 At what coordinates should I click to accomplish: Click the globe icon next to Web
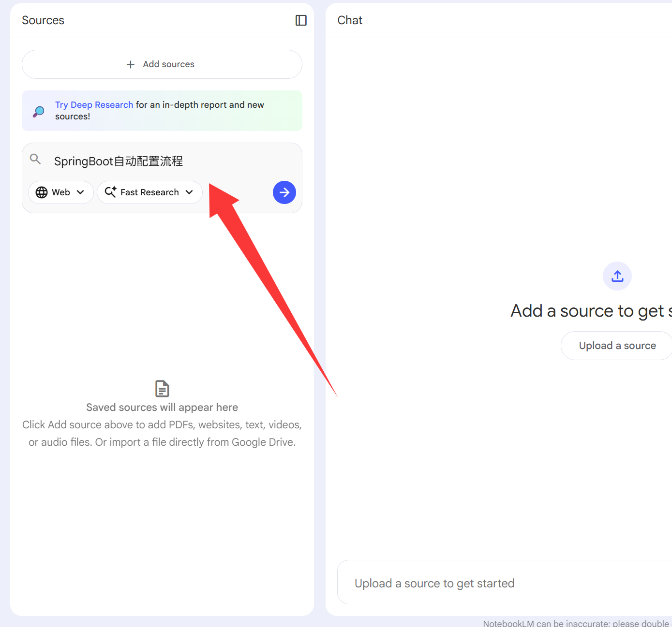pyautogui.click(x=42, y=192)
